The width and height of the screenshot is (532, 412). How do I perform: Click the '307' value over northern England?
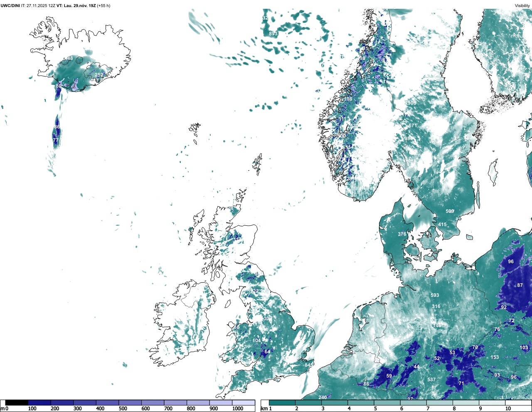coord(268,318)
